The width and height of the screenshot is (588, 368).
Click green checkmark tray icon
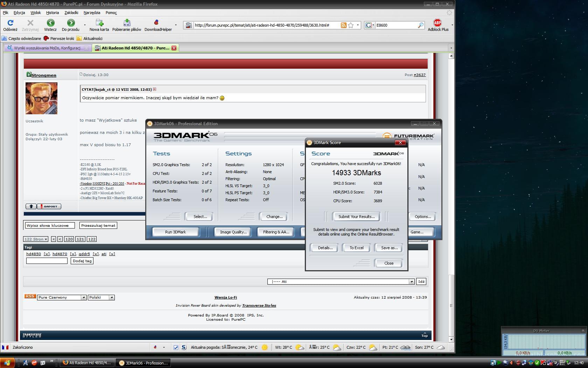(537, 363)
